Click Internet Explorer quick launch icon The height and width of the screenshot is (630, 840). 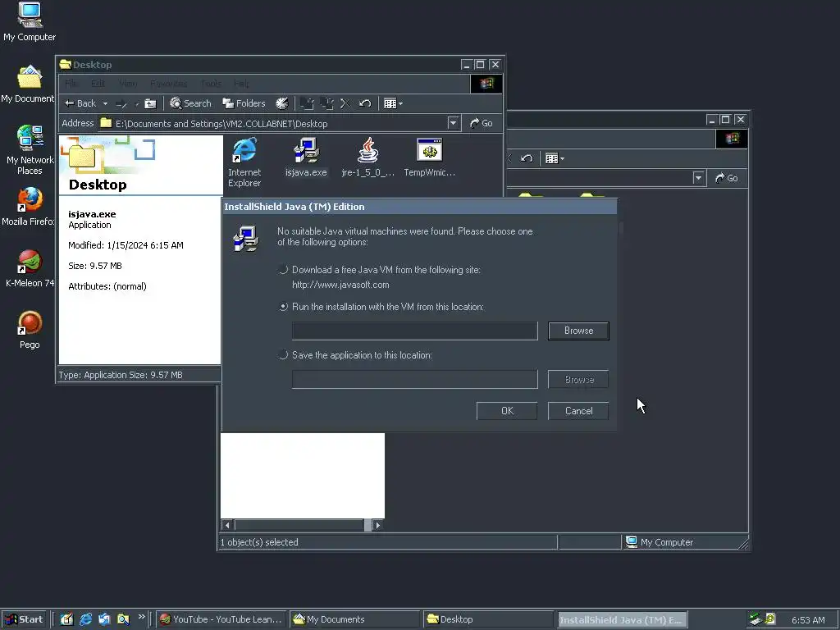85,619
